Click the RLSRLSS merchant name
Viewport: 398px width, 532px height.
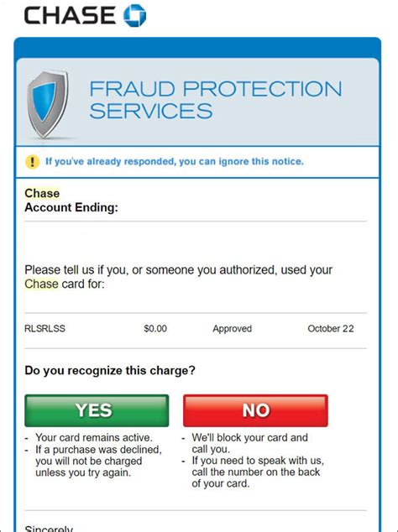pyautogui.click(x=45, y=328)
